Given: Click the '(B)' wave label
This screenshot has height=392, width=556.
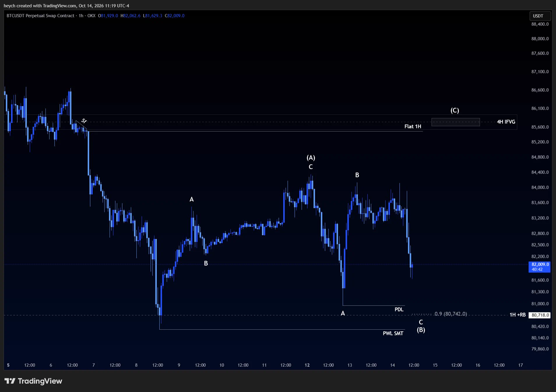Looking at the screenshot, I should click(421, 330).
